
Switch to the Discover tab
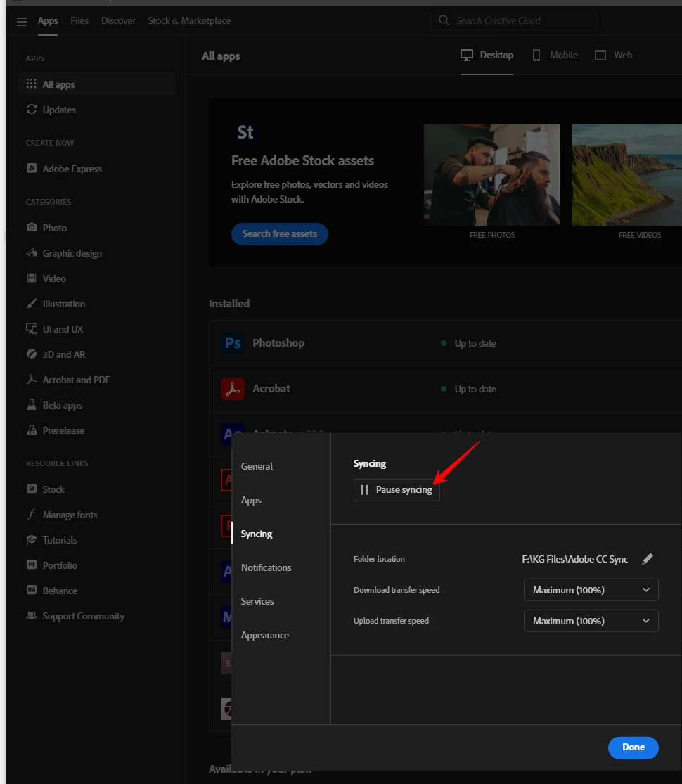(x=119, y=20)
